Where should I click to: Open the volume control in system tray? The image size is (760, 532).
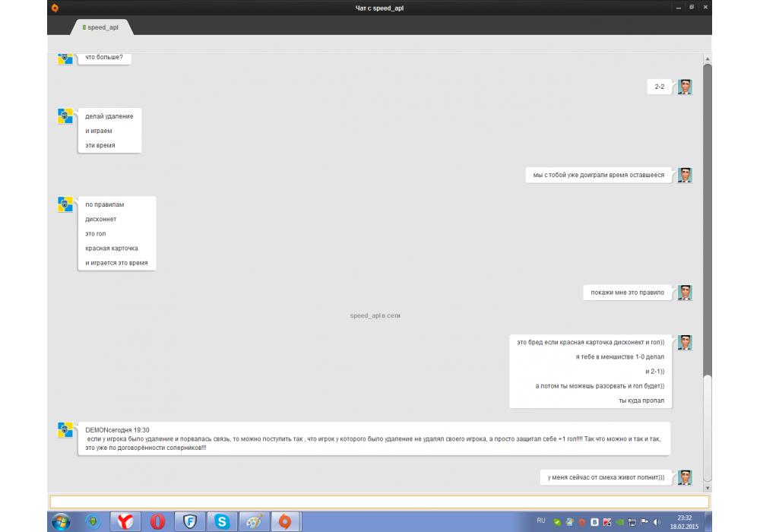pyautogui.click(x=656, y=522)
